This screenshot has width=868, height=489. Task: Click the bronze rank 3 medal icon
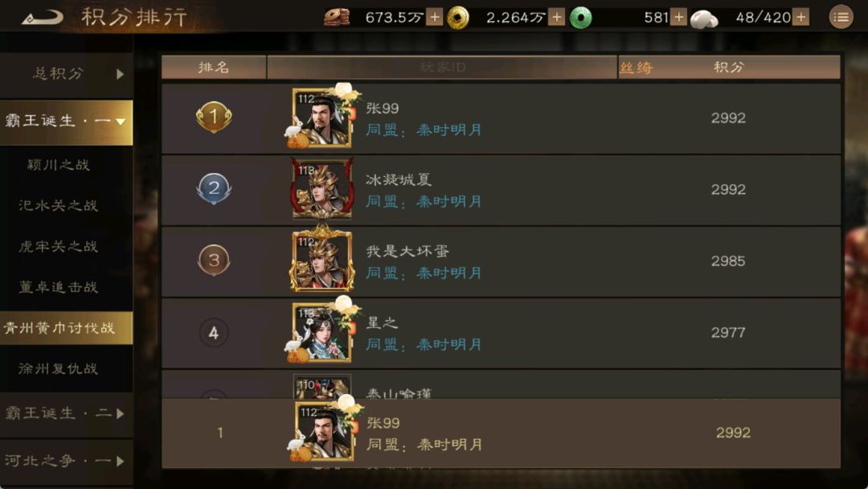pos(214,260)
